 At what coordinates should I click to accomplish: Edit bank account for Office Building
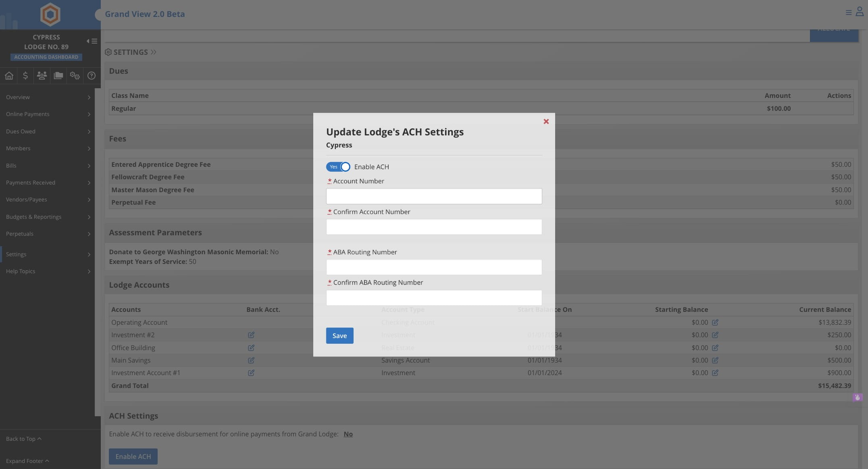pyautogui.click(x=251, y=348)
